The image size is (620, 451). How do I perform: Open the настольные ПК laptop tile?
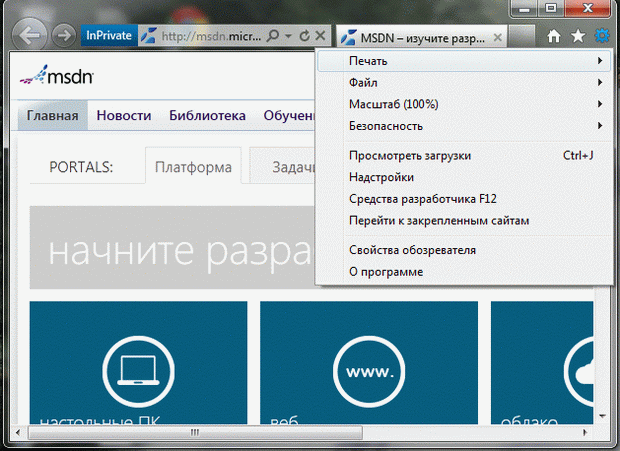pyautogui.click(x=138, y=362)
